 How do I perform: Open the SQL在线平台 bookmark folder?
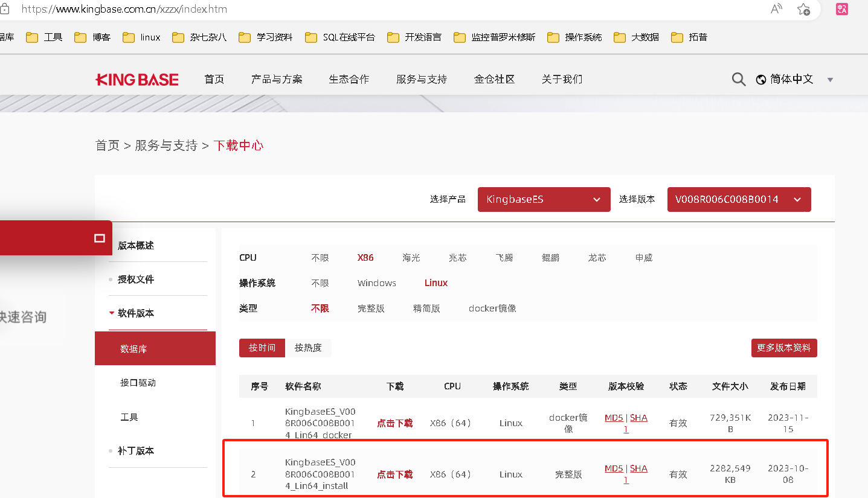(340, 37)
